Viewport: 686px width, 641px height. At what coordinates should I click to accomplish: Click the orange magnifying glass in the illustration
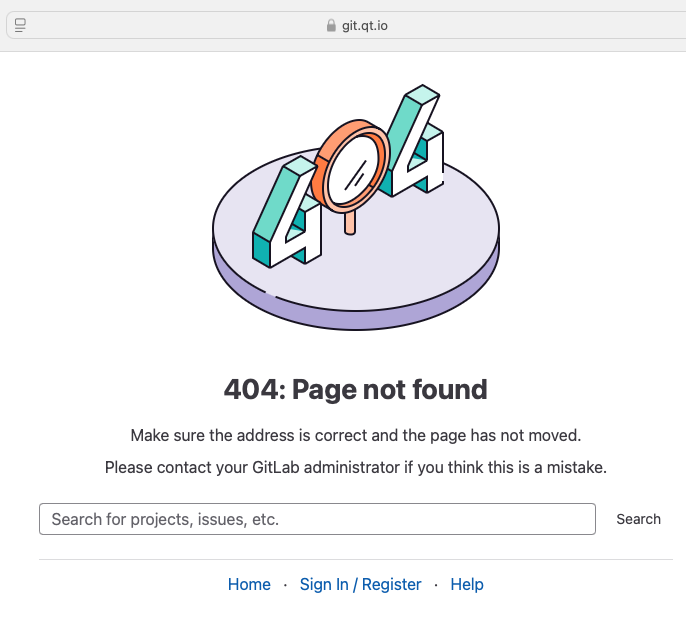click(351, 166)
